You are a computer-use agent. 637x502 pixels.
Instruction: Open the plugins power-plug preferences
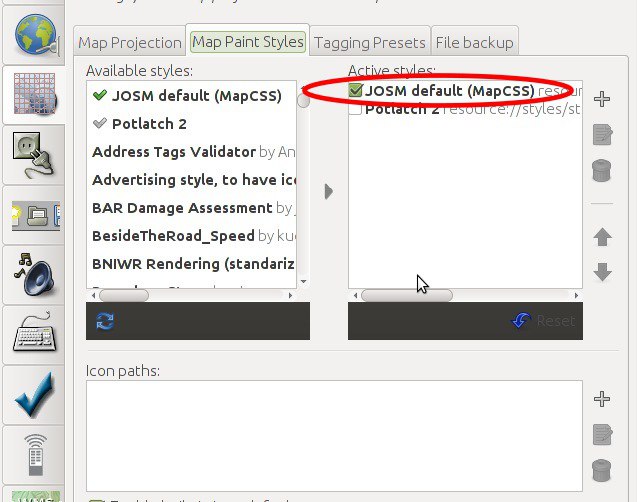coord(34,155)
